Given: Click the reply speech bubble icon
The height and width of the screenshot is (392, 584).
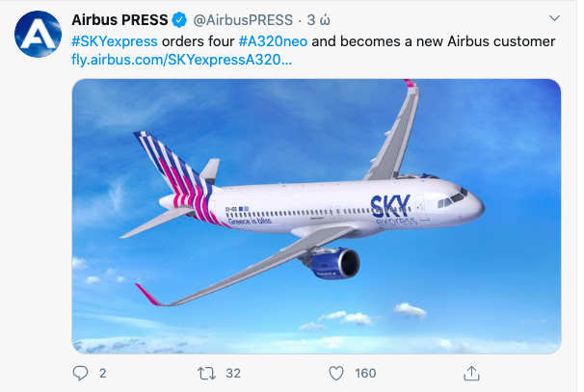Looking at the screenshot, I should pyautogui.click(x=81, y=373).
